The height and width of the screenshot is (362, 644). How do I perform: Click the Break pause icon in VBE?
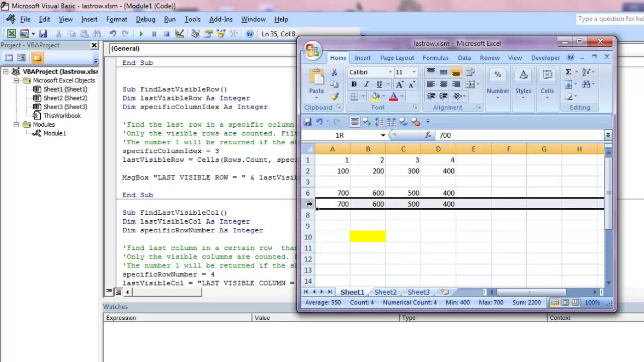154,34
